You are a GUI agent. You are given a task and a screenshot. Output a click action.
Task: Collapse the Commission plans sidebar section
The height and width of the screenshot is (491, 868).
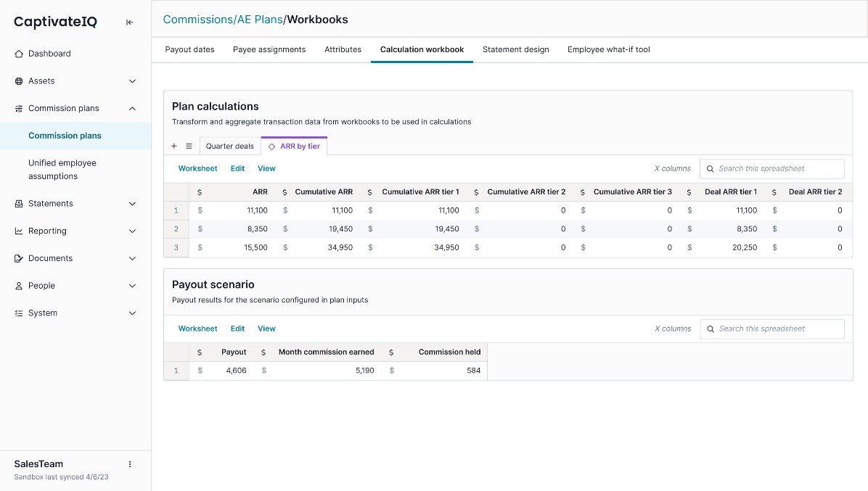[x=132, y=108]
